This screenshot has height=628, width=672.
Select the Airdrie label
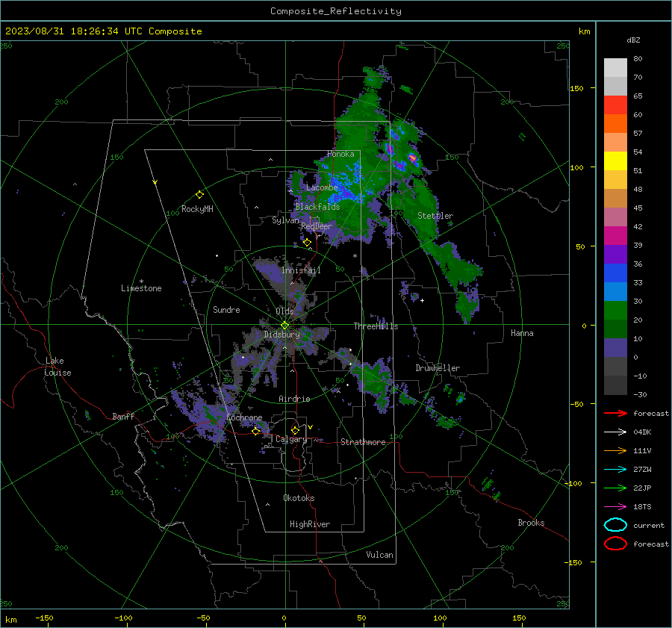[294, 399]
